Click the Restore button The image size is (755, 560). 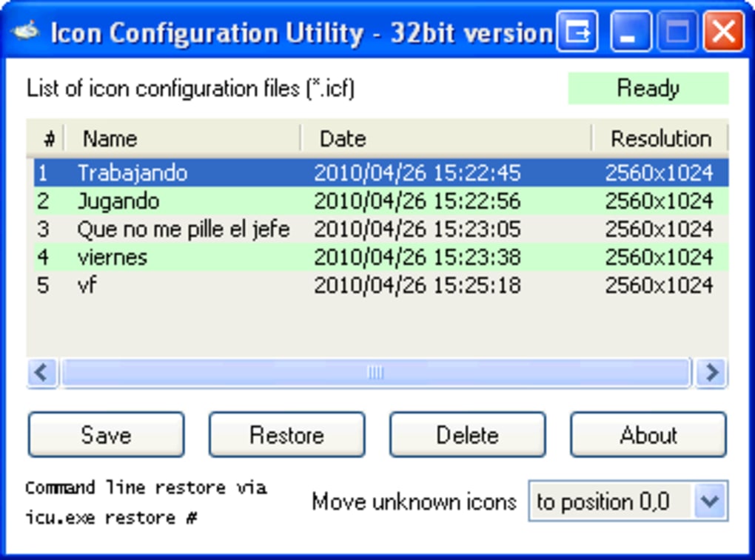click(286, 435)
